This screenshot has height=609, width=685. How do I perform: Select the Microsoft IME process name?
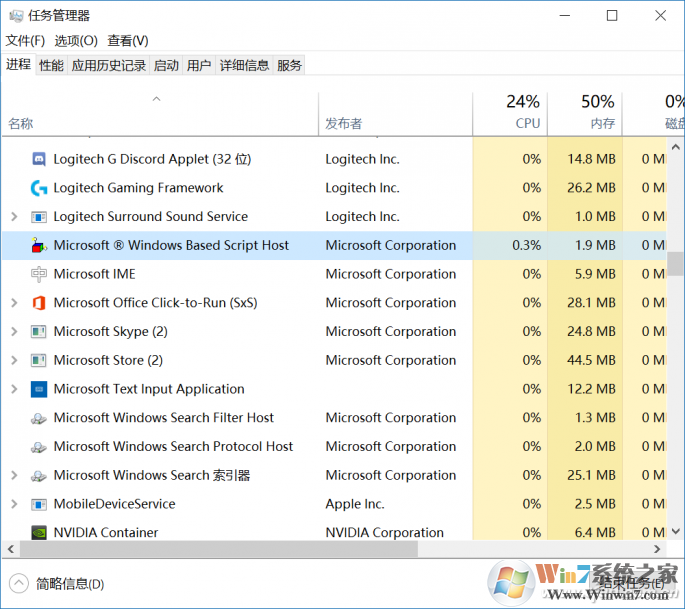94,274
